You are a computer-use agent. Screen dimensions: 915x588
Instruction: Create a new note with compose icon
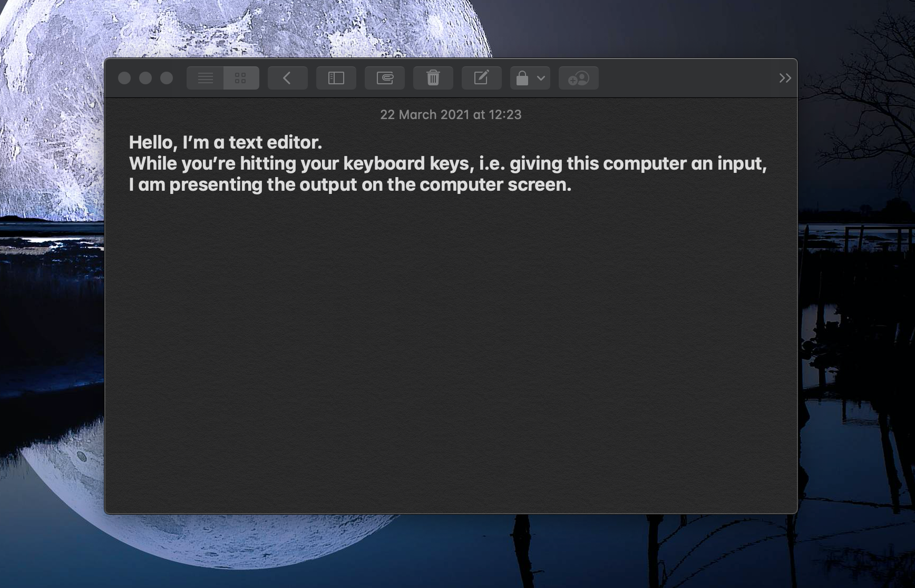481,78
